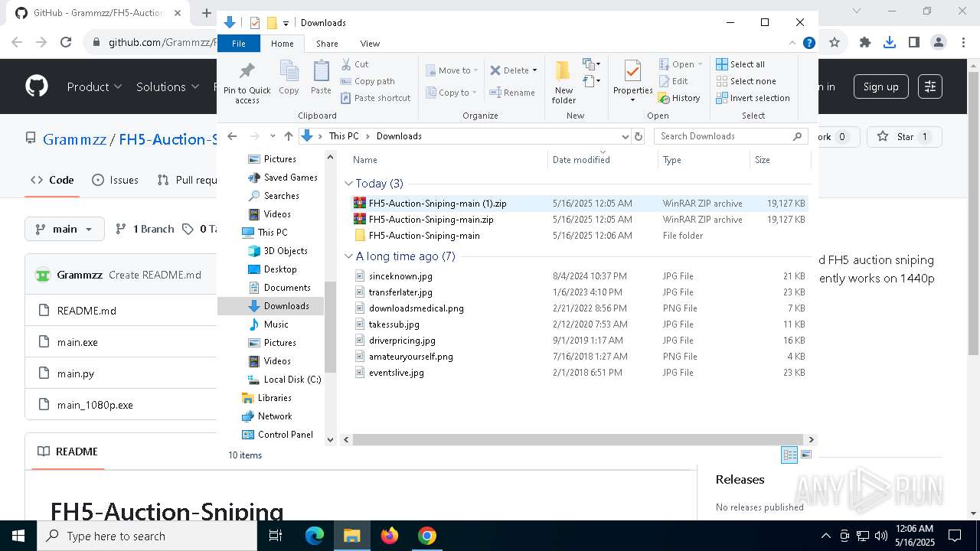Switch to Large icons view layout
Viewport: 980px width, 551px height.
(805, 455)
